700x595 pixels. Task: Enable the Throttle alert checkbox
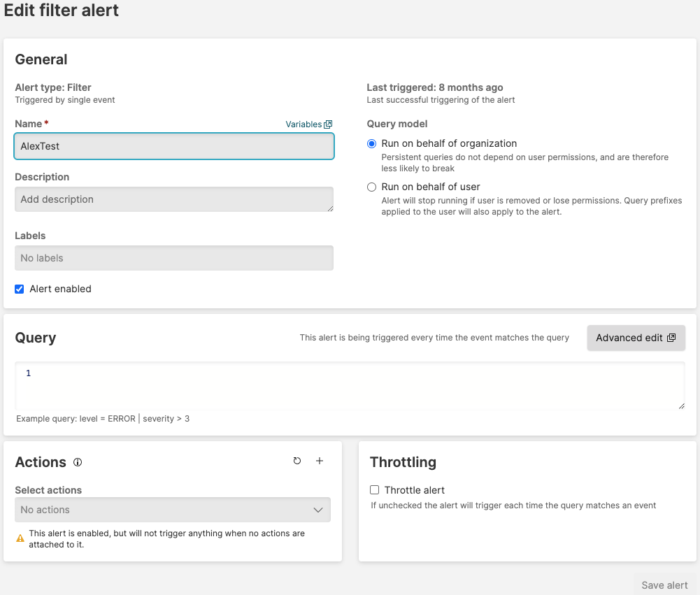click(x=375, y=490)
